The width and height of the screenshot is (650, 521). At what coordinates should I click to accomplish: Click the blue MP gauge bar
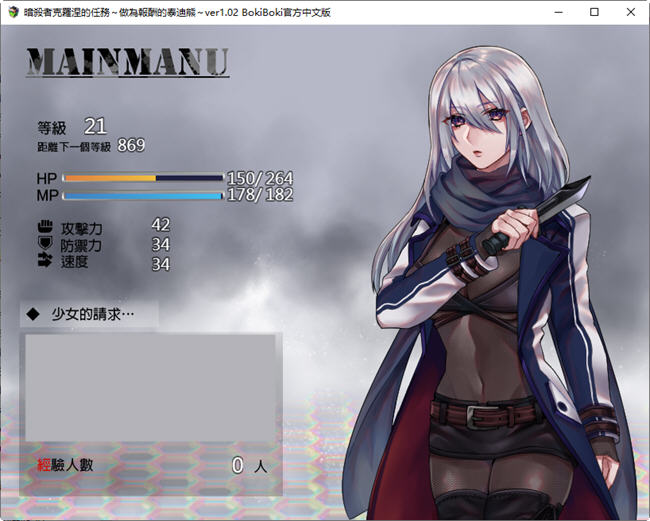(x=143, y=195)
